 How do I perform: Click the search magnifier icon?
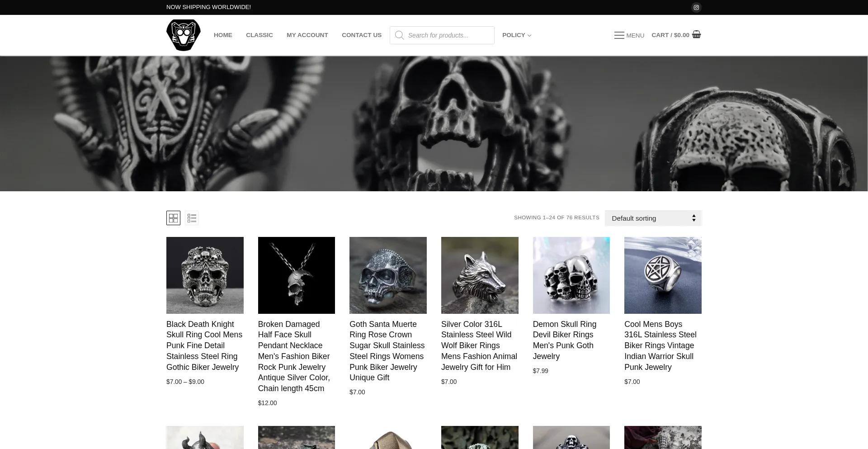coord(399,35)
